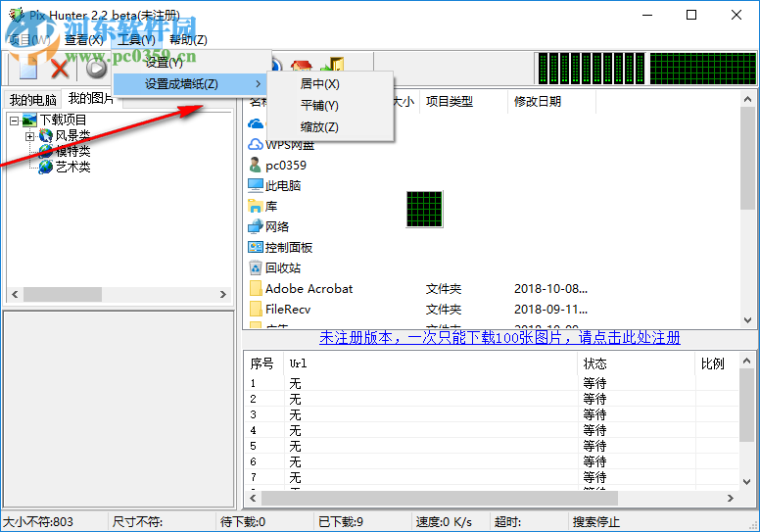This screenshot has width=760, height=532.
Task: Click down arrow of download list scrollbar
Action: [746, 482]
